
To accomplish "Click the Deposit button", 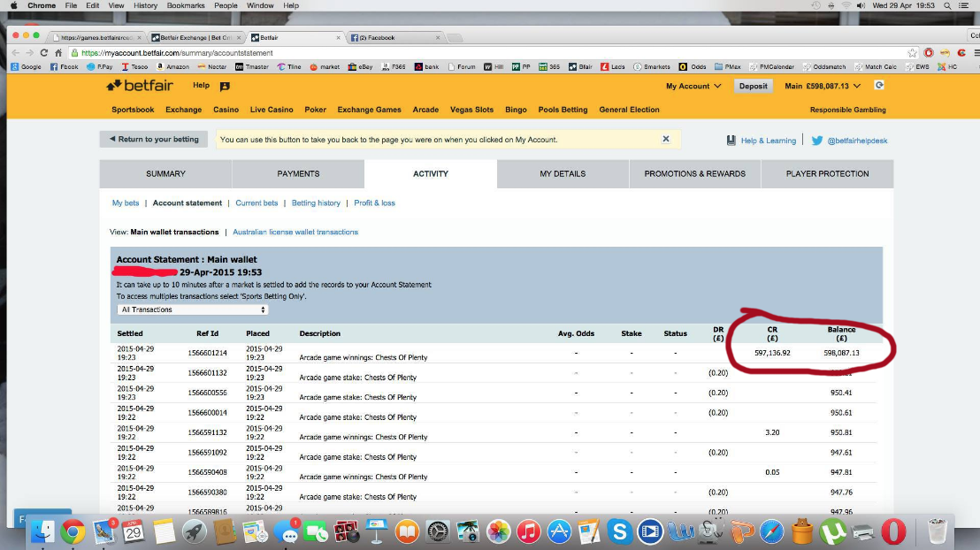I will point(753,87).
